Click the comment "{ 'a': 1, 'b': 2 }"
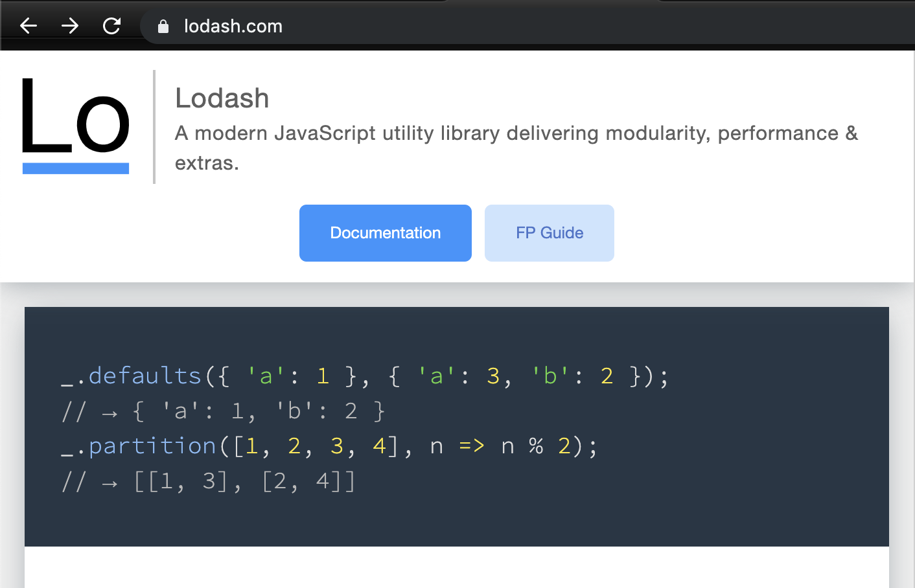 coord(258,411)
